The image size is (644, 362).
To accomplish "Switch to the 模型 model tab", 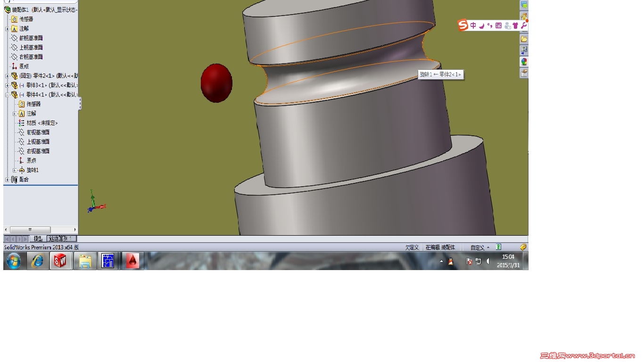I will [x=38, y=239].
